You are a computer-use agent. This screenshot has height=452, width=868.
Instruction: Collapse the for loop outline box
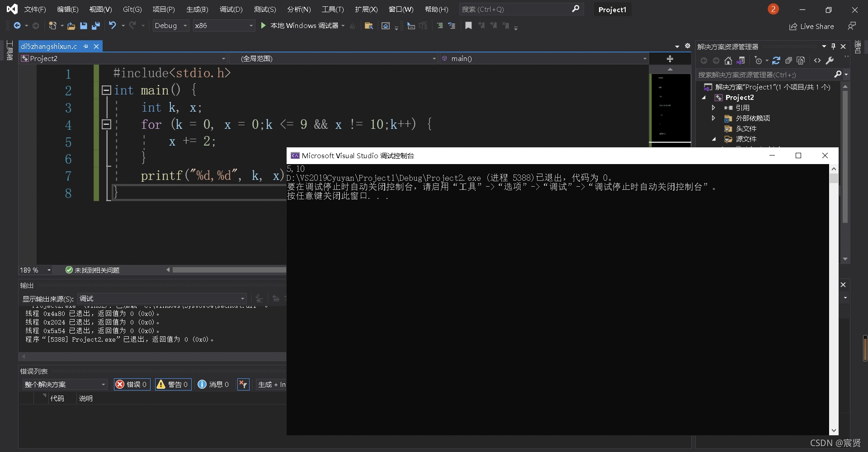106,124
